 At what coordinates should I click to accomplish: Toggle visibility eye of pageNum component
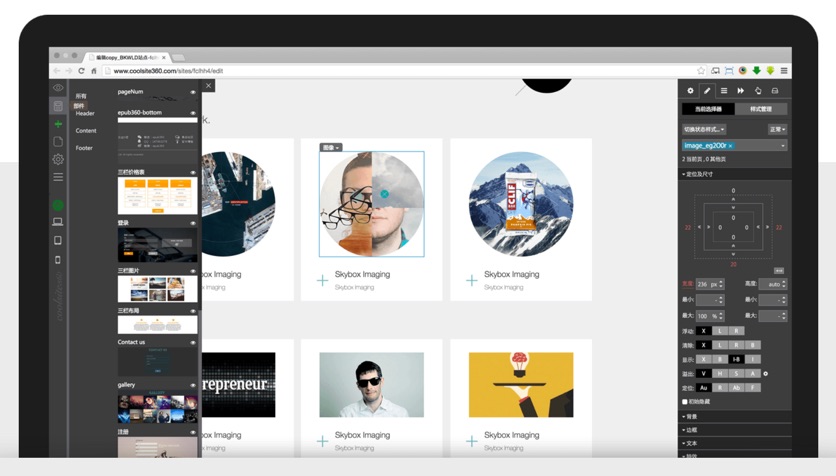193,92
